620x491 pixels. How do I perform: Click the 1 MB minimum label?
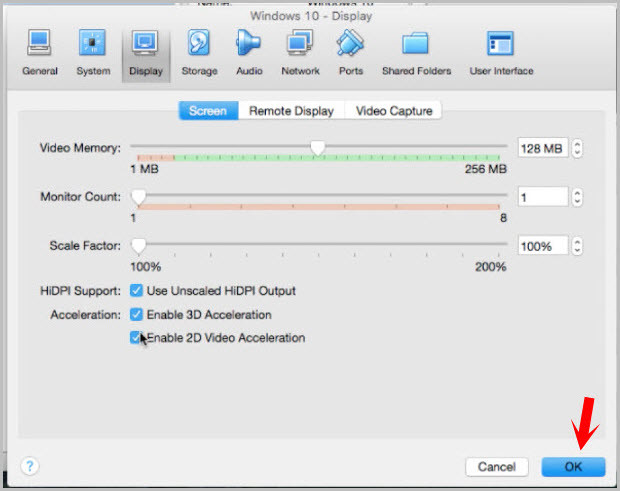[x=144, y=169]
